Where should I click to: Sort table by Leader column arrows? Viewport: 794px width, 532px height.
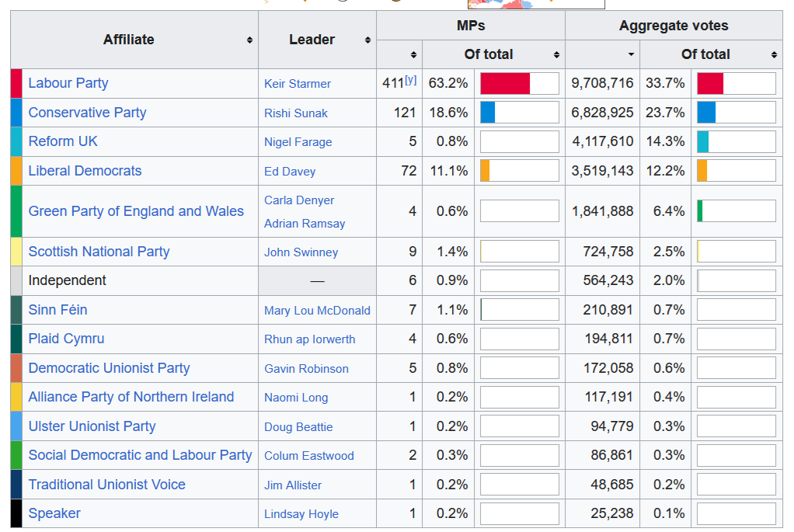coord(367,40)
